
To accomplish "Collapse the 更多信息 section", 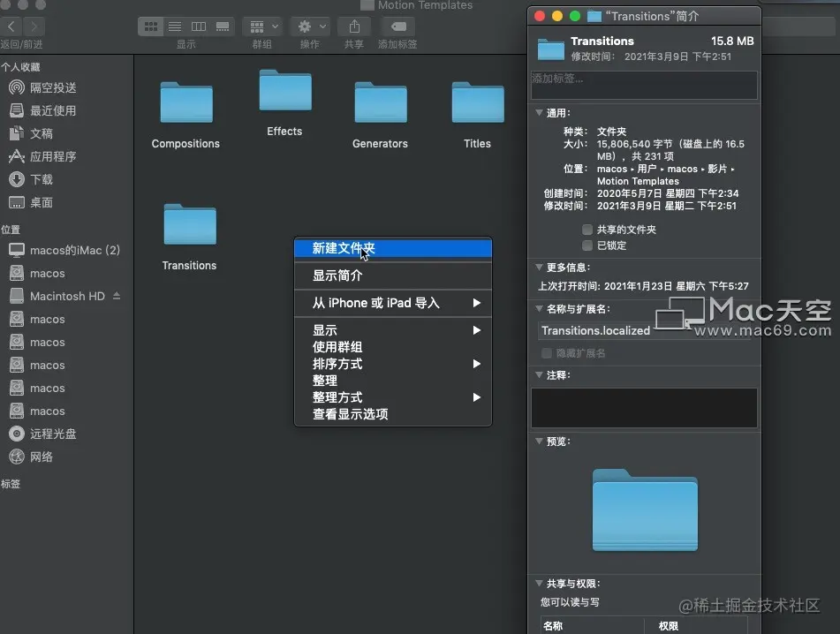I will click(x=539, y=267).
